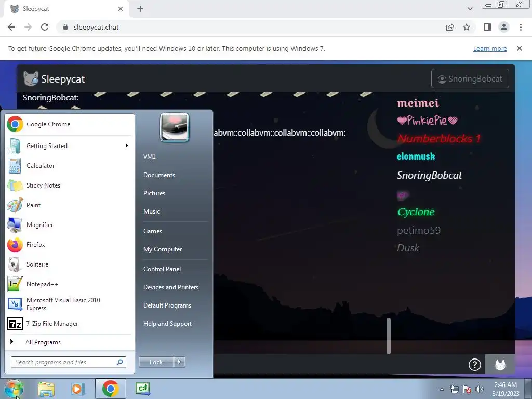Click the user account picture in Start menu
Viewport: 532px width, 399px height.
pyautogui.click(x=175, y=128)
